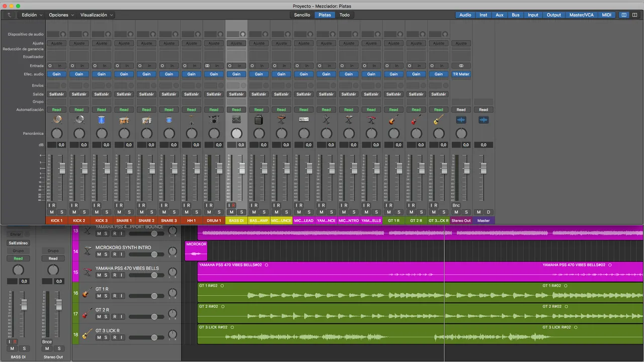Click the GT 1 R guitar icon in mixer
The height and width of the screenshot is (362, 644).
click(x=393, y=120)
